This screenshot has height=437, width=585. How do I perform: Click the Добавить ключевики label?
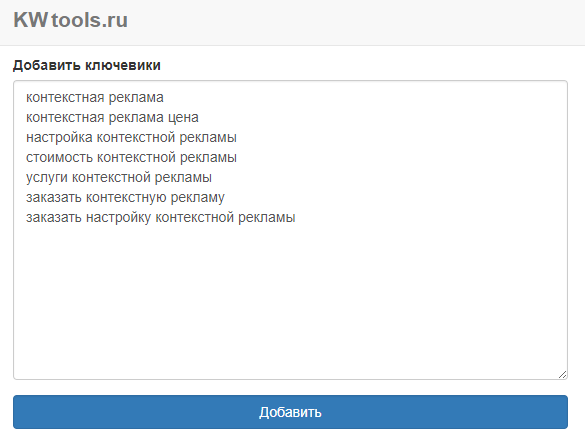[x=87, y=65]
